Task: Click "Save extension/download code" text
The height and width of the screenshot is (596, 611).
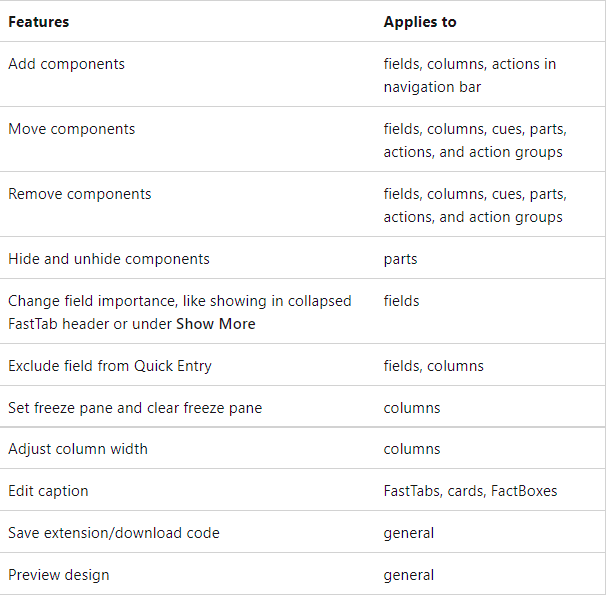Action: coord(114,533)
